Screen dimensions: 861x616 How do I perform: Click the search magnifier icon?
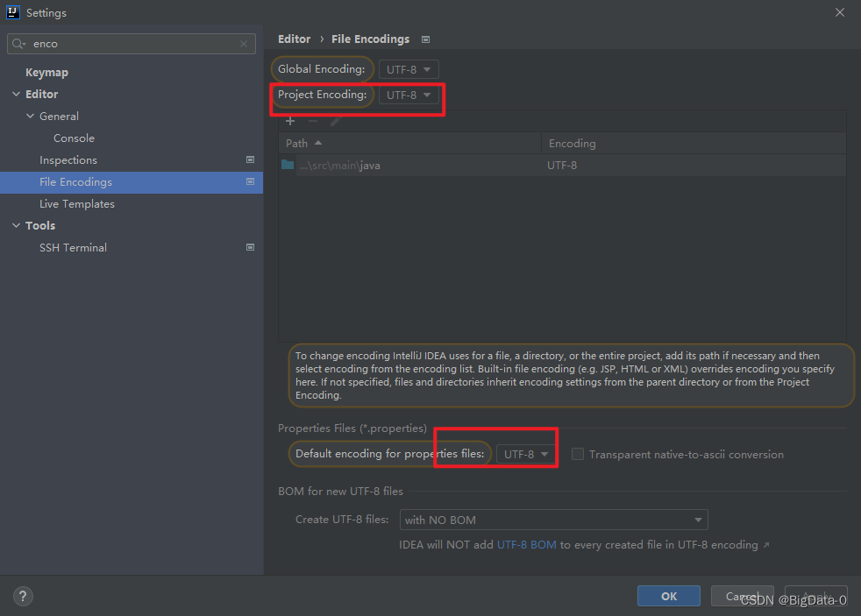click(18, 44)
